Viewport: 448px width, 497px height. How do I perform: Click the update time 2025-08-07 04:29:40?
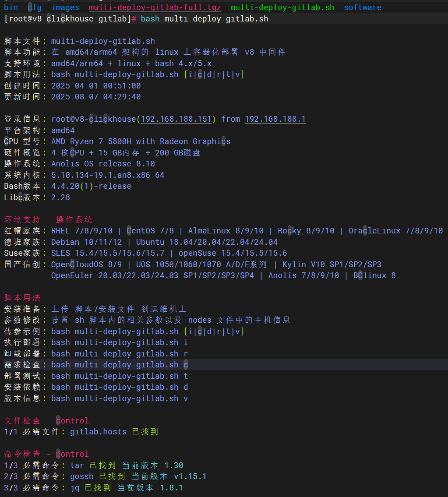tap(96, 97)
